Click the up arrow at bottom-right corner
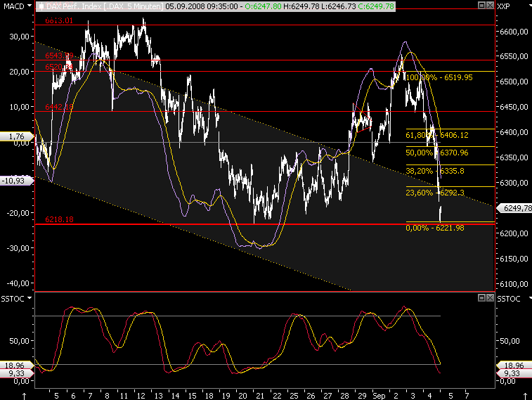The width and height of the screenshot is (532, 400). click(x=525, y=396)
